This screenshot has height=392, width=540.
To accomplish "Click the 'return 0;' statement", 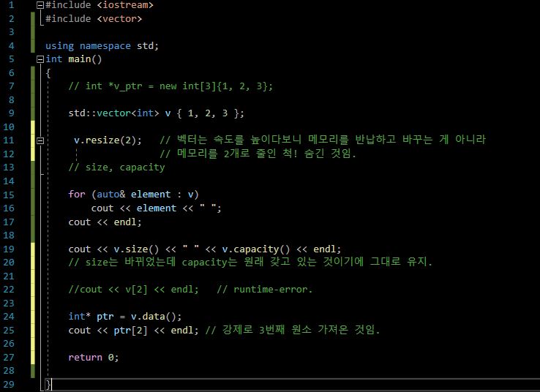I will (94, 358).
